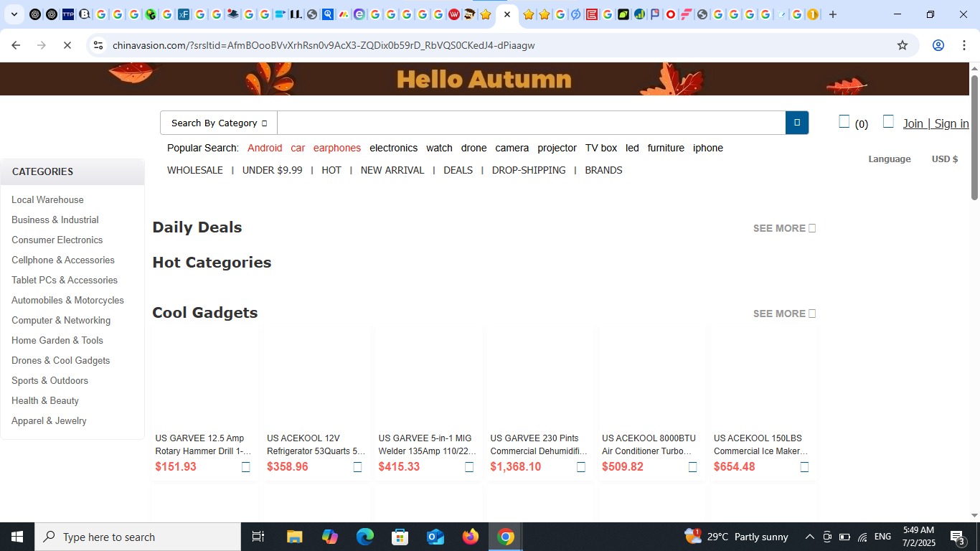Search popular term drone

click(473, 148)
